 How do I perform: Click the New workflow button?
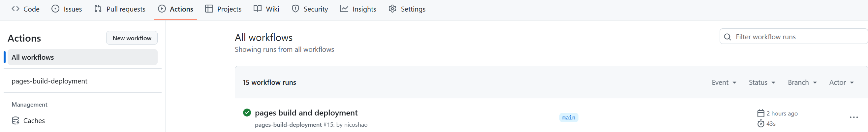point(132,38)
